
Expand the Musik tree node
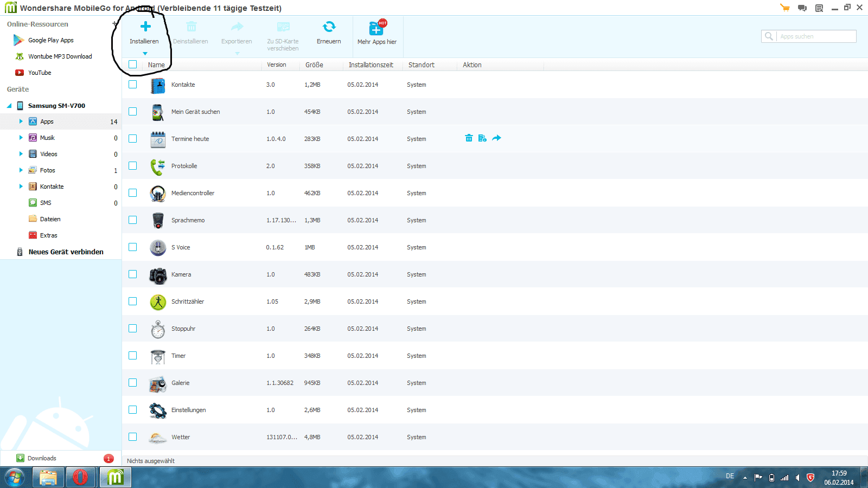21,138
